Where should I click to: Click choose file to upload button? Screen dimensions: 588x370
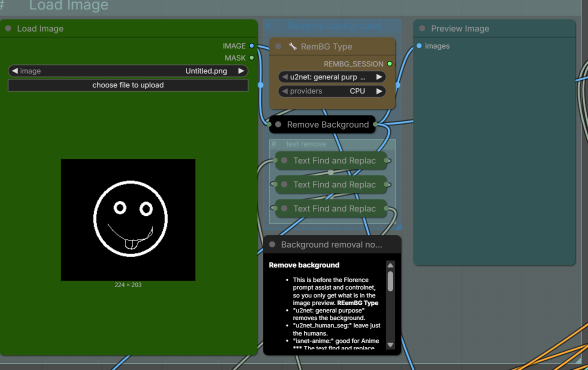click(x=128, y=85)
